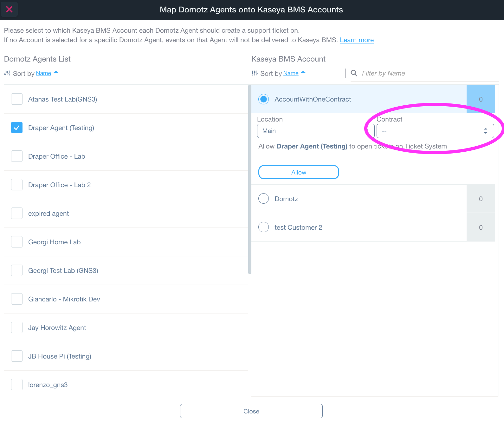Select the Domotz account radio button
The width and height of the screenshot is (504, 422).
pyautogui.click(x=263, y=199)
